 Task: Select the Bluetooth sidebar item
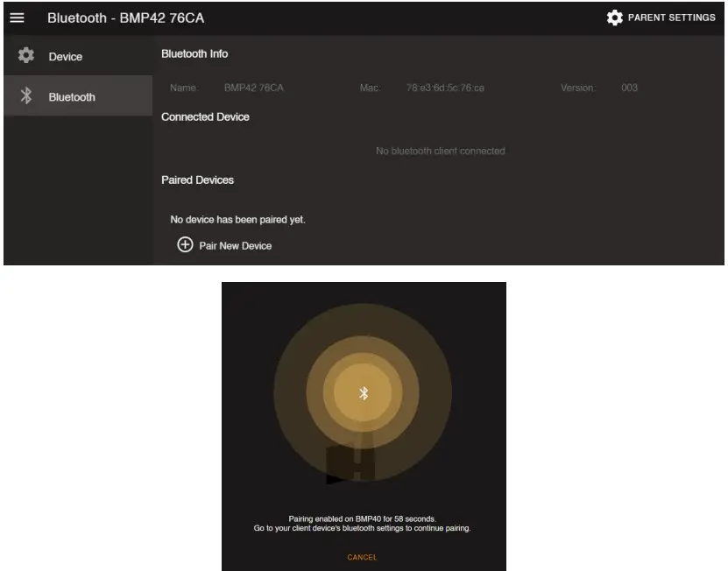tap(78, 95)
